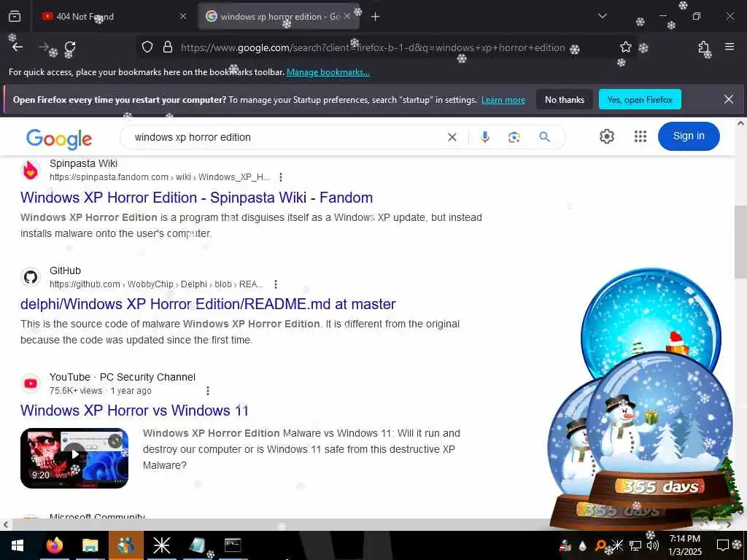747x560 pixels.
Task: Click Yes, open Firefox button
Action: coord(640,99)
